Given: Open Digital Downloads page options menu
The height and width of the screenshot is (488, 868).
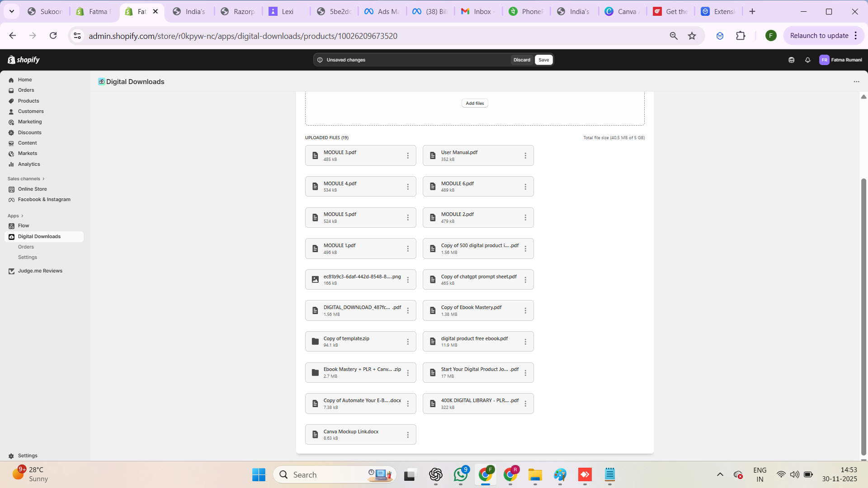Looking at the screenshot, I should [856, 82].
